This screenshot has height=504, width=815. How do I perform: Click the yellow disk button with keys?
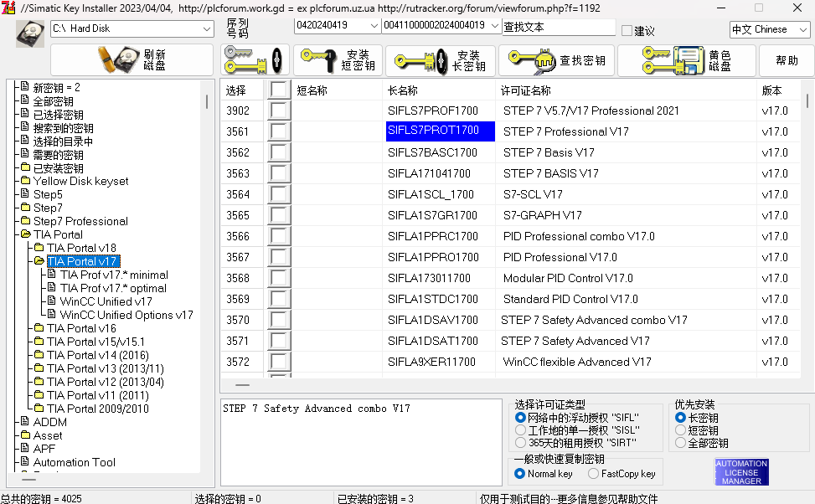tap(687, 59)
